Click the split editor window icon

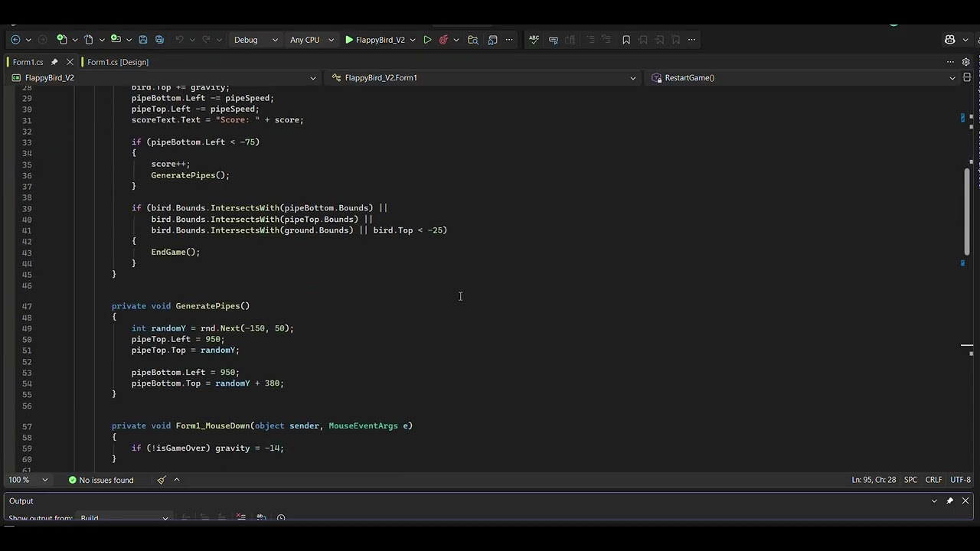(x=967, y=77)
